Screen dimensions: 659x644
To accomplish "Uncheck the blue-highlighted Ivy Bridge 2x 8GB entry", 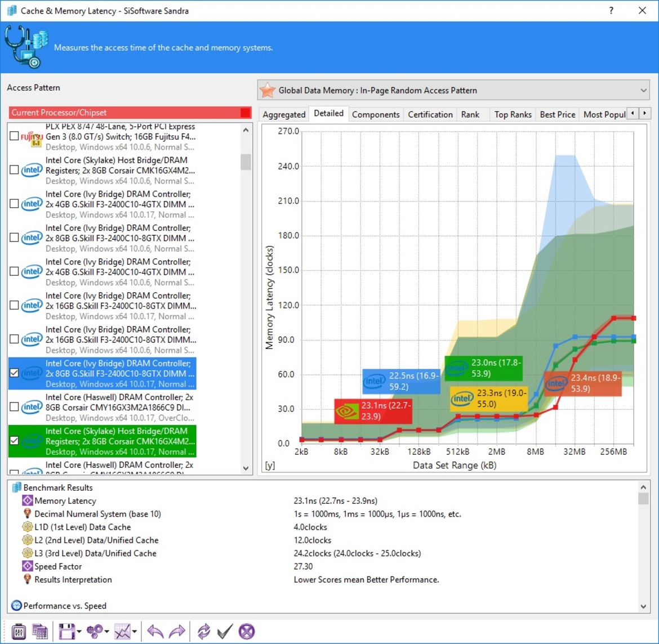I will pos(14,373).
